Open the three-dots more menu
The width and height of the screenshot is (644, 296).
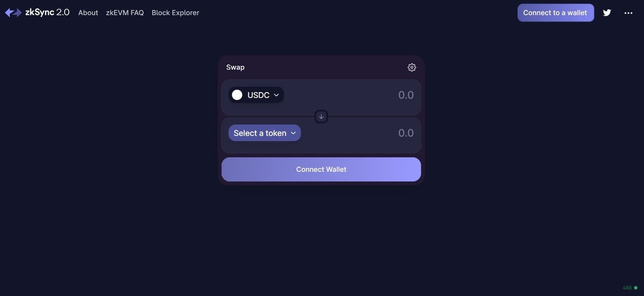coord(628,13)
